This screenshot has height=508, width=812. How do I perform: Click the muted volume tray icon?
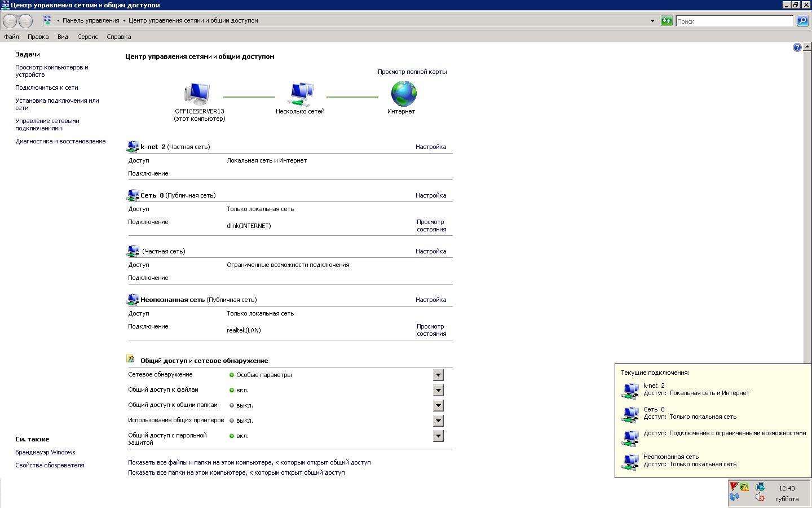(x=760, y=497)
